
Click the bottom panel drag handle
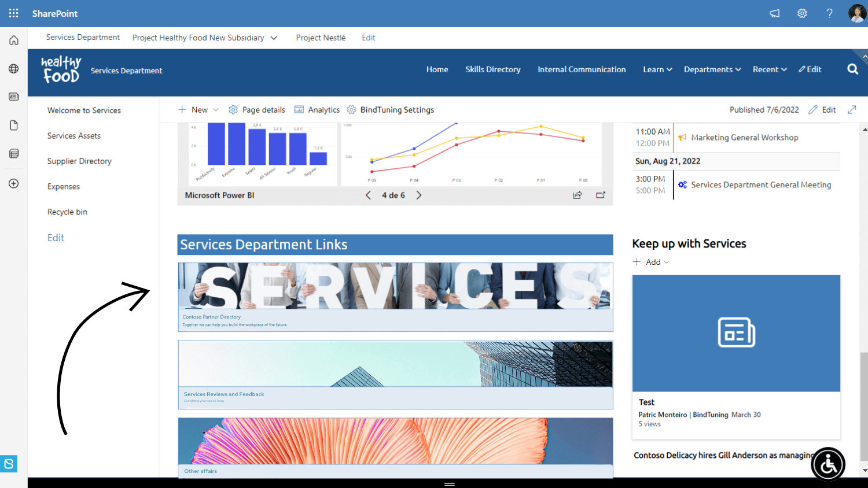449,484
